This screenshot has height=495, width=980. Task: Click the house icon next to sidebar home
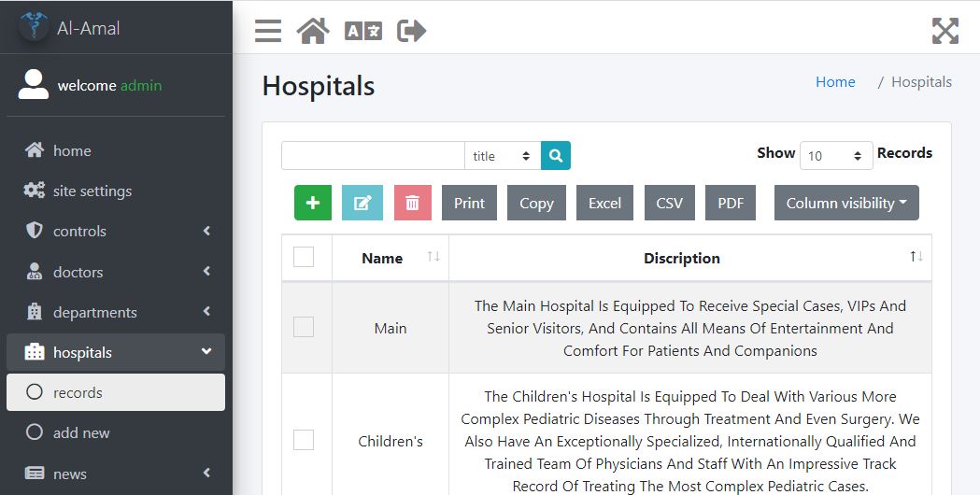[x=35, y=150]
